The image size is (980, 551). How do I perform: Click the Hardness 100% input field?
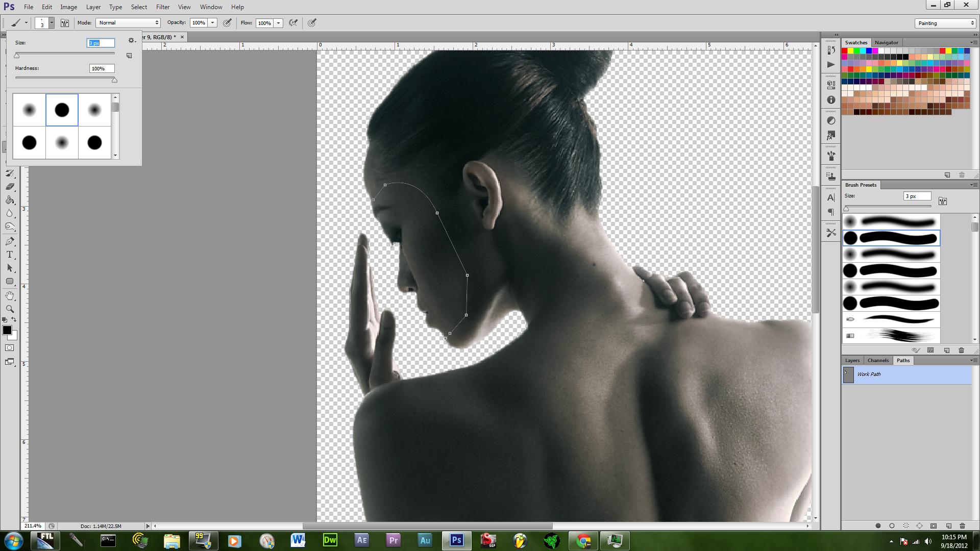[102, 68]
